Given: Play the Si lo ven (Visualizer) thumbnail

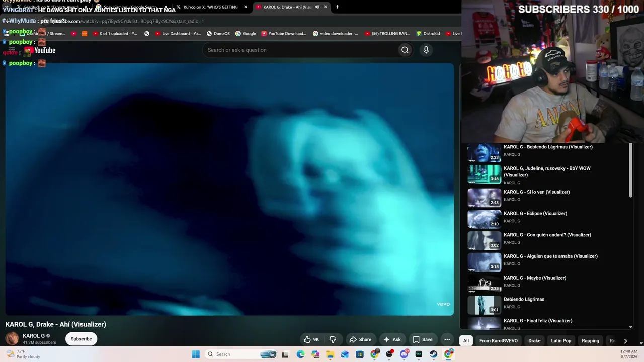Looking at the screenshot, I should pyautogui.click(x=485, y=198).
